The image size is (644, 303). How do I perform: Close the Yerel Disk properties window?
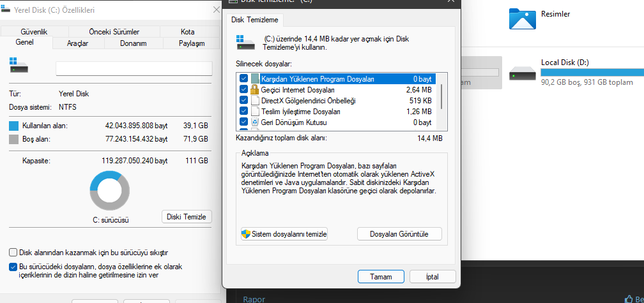[x=217, y=10]
